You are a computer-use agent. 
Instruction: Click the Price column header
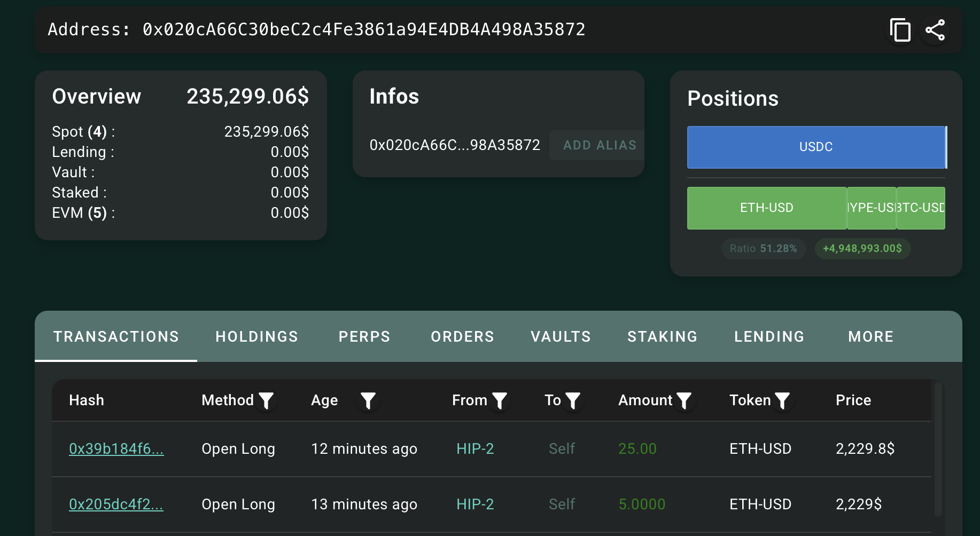pos(853,400)
